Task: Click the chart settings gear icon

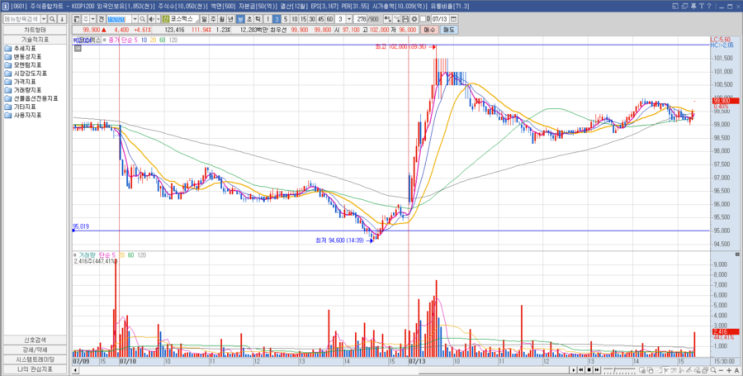Action: [x=414, y=19]
